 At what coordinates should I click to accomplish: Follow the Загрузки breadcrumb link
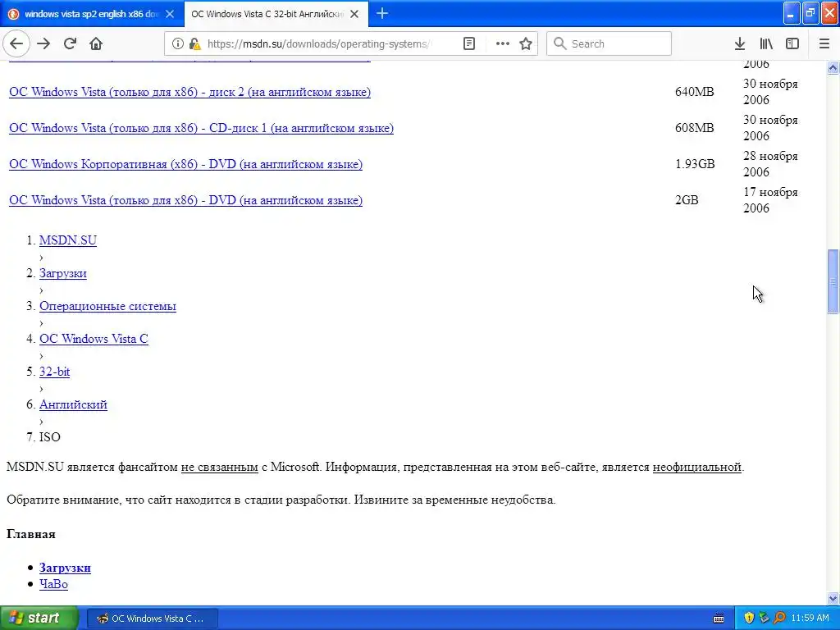(x=62, y=273)
